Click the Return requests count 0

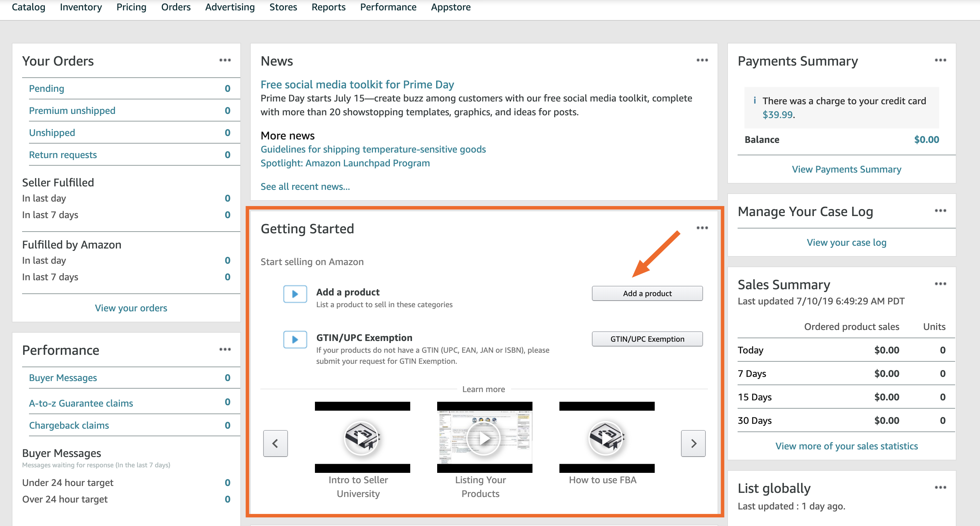227,155
